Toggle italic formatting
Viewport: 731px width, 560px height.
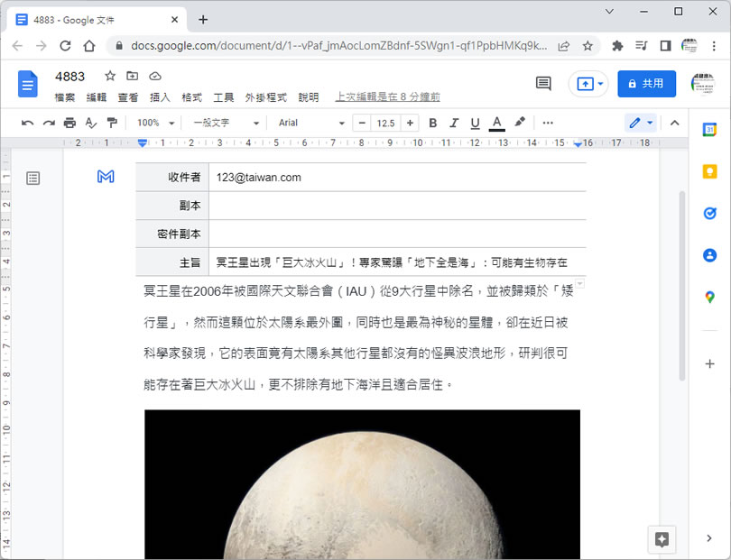coord(454,123)
